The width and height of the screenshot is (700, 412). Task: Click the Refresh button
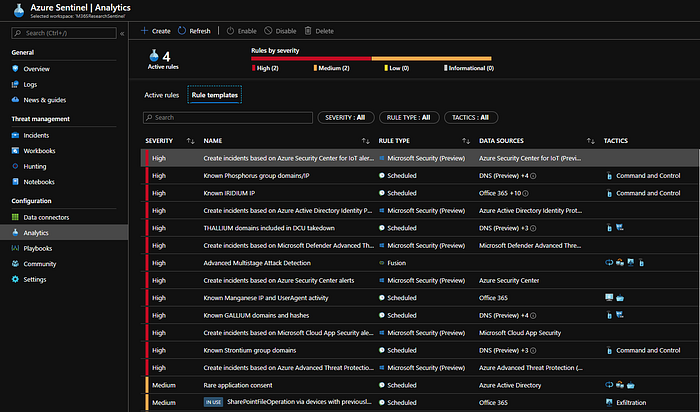click(194, 31)
